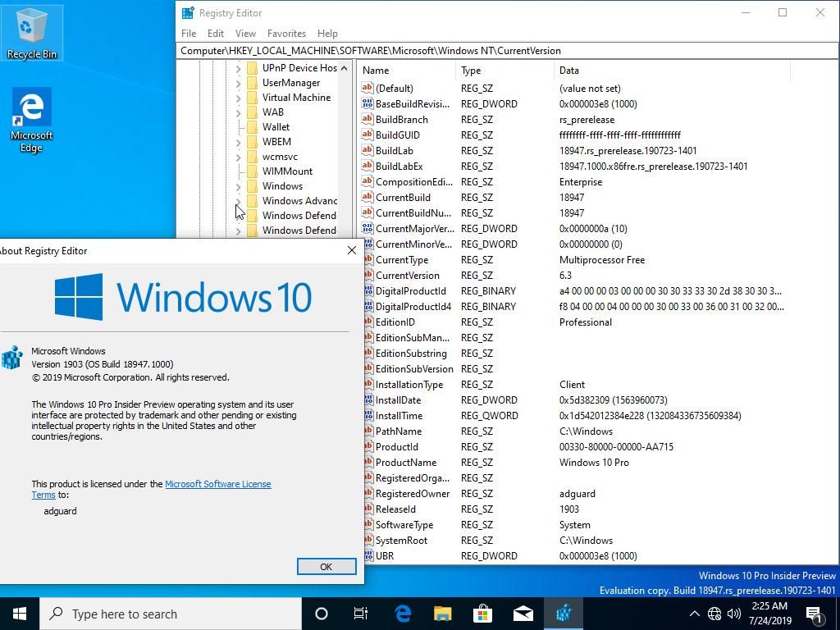Screen dimensions: 840x630
Task: Open the Start menu Windows button
Action: [x=20, y=614]
